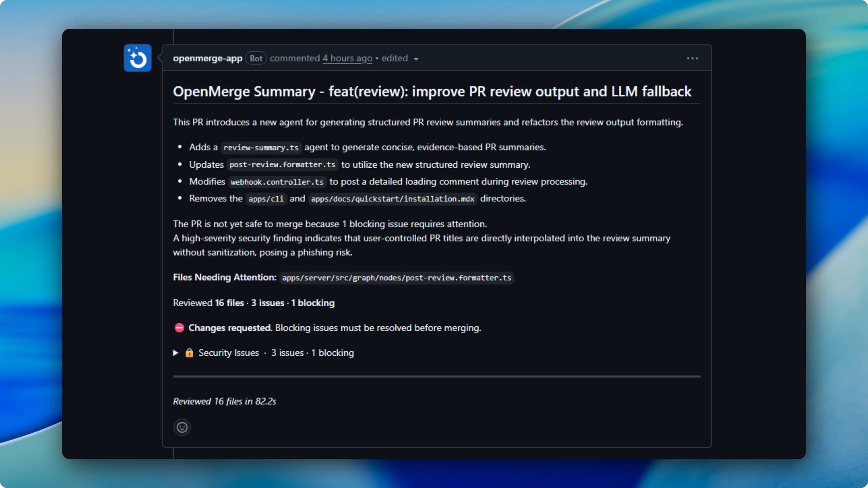Click the 'Changes requested.' bold text
The image size is (868, 488).
point(230,328)
